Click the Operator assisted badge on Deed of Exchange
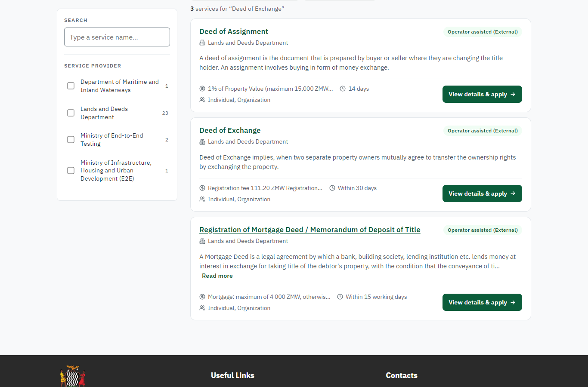This screenshot has width=588, height=387. point(483,131)
